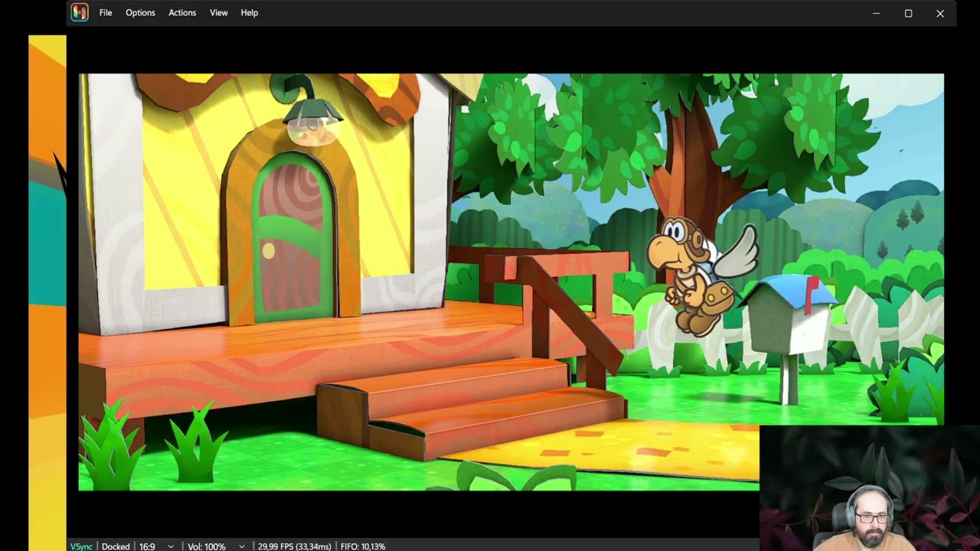The height and width of the screenshot is (551, 980).
Task: Minimize the emulator window
Action: (877, 13)
